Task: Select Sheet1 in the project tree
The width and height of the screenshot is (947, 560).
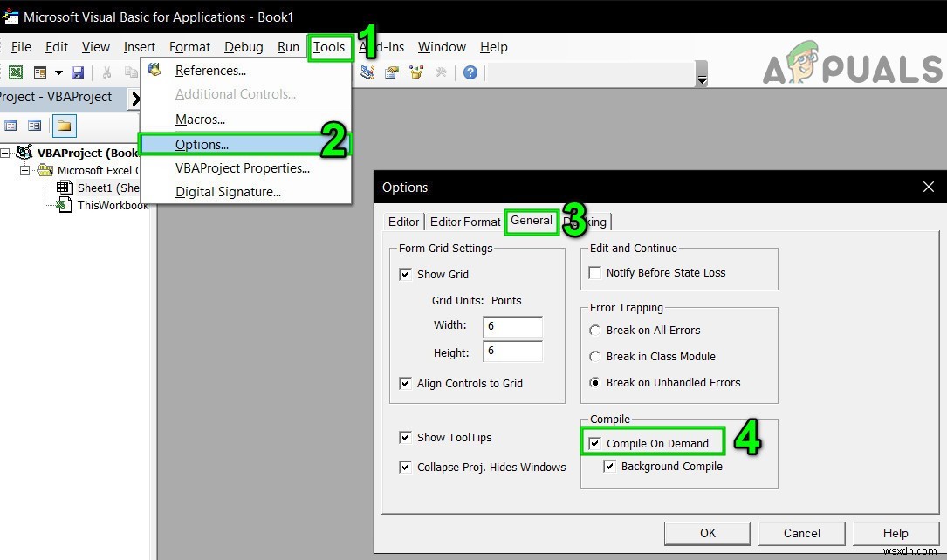Action: tap(109, 188)
